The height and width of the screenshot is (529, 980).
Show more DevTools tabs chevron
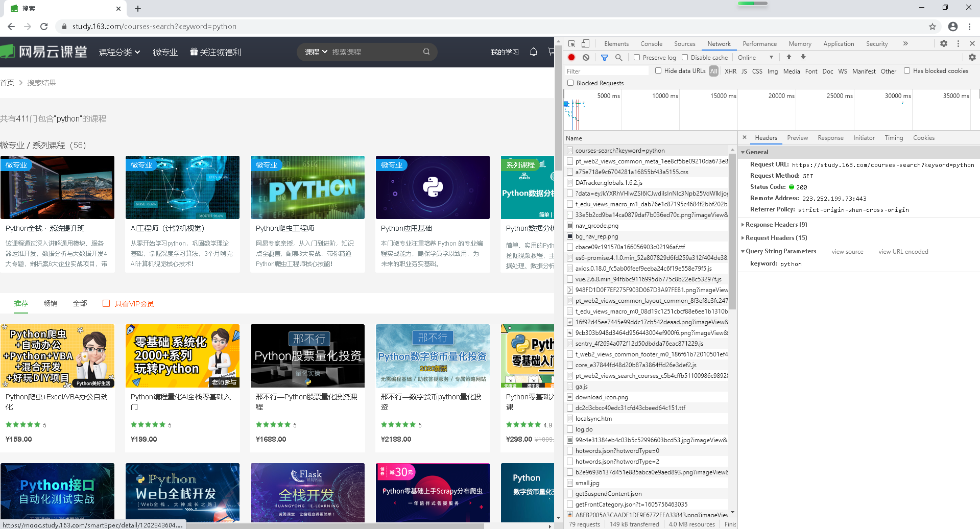[905, 44]
